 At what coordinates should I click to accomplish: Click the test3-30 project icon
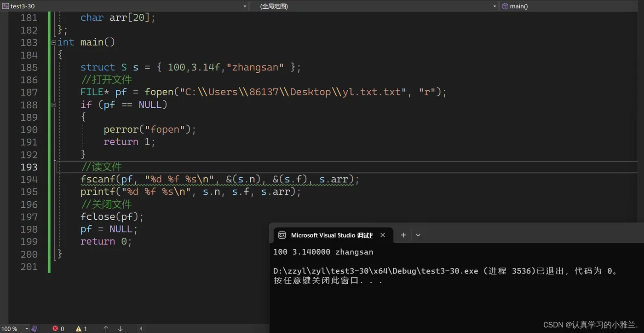tap(5, 6)
